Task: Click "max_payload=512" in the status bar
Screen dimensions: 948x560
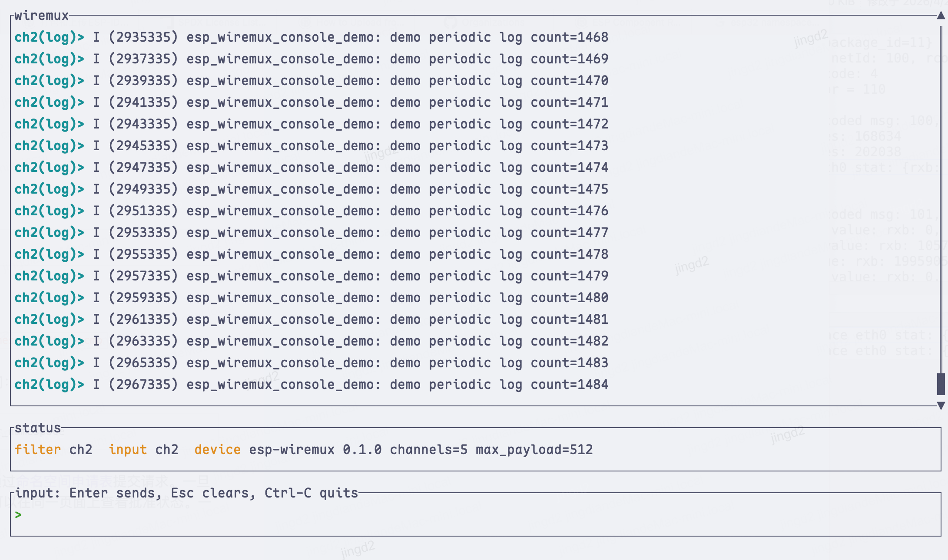Action: pos(534,450)
